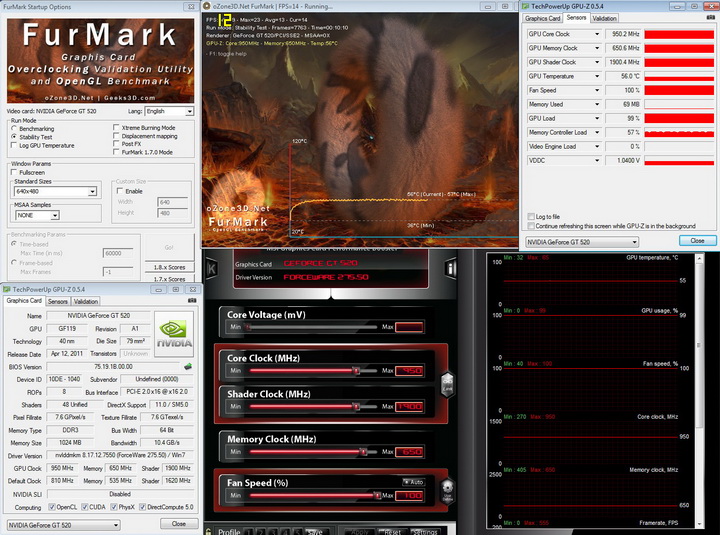The height and width of the screenshot is (535, 720).
Task: Click the Go! button in FurMark
Action: 169,247
